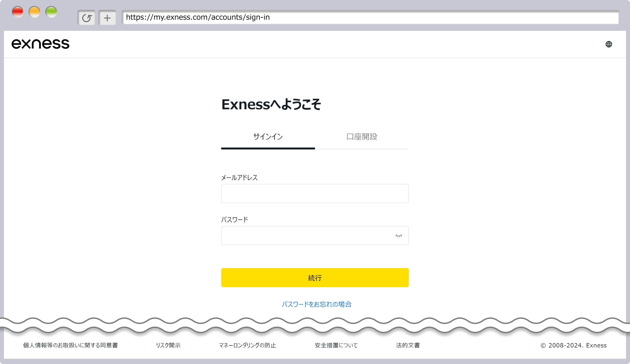Click the exness logo
Viewport: 630px width, 364px height.
(40, 44)
